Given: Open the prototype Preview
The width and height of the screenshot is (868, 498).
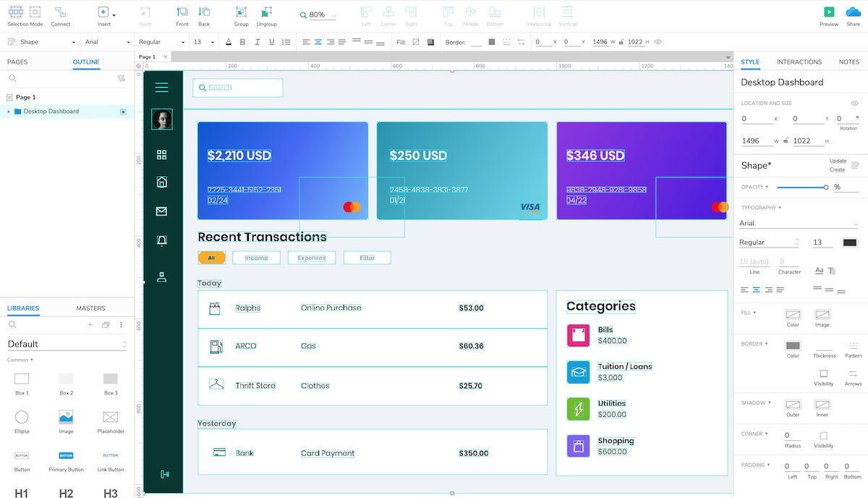Looking at the screenshot, I should pos(827,13).
